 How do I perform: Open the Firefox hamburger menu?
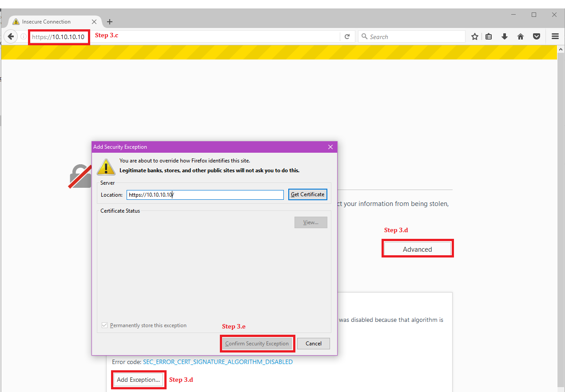click(x=555, y=36)
